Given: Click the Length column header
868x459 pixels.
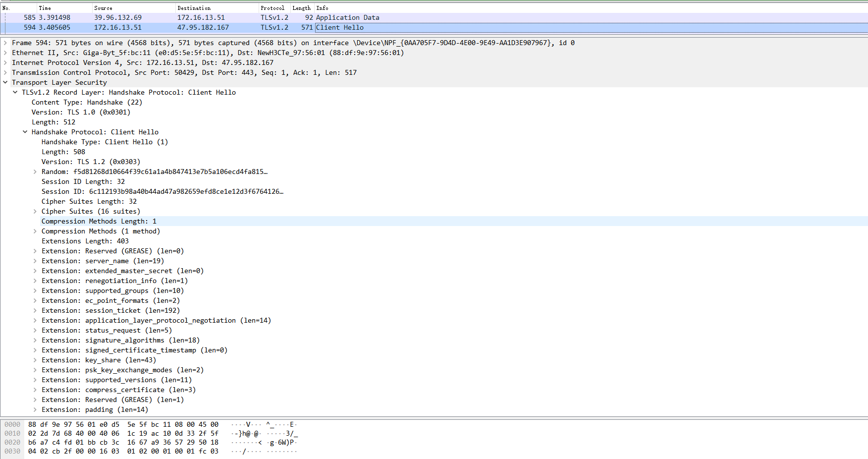Looking at the screenshot, I should coord(302,8).
